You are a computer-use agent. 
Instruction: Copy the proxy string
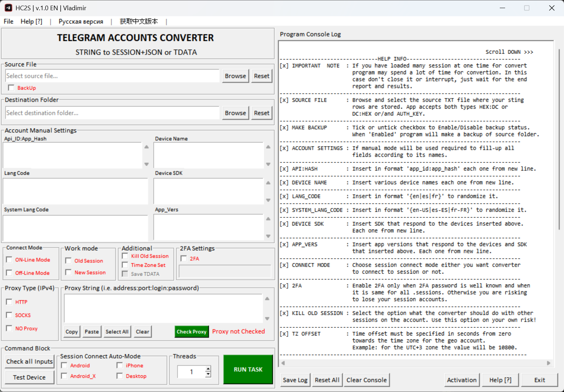[72, 332]
